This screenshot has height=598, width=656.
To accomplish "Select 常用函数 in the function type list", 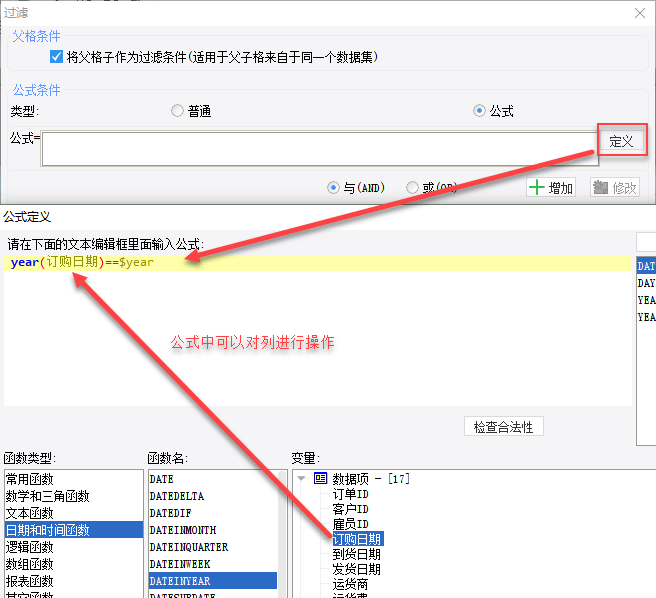I will [74, 479].
